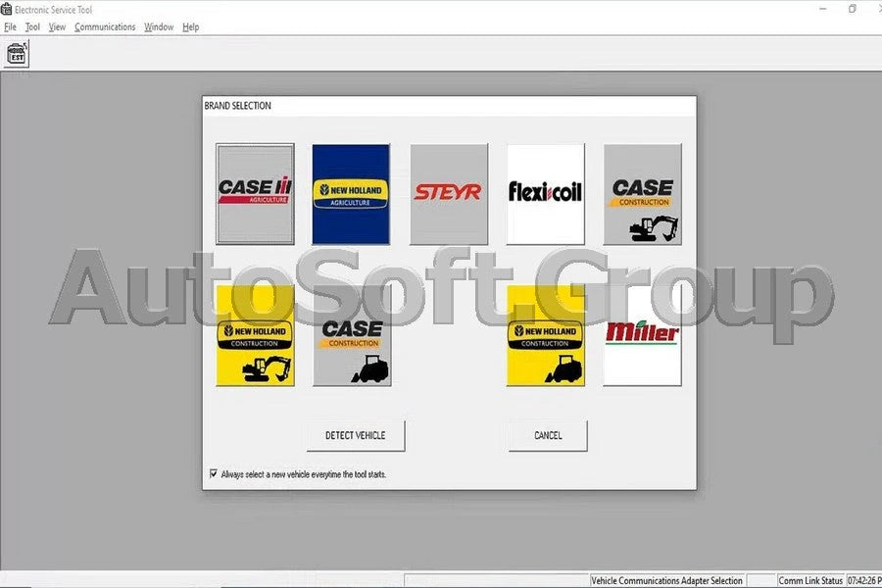Open the File menu
Image resolution: width=882 pixels, height=588 pixels.
(x=10, y=26)
